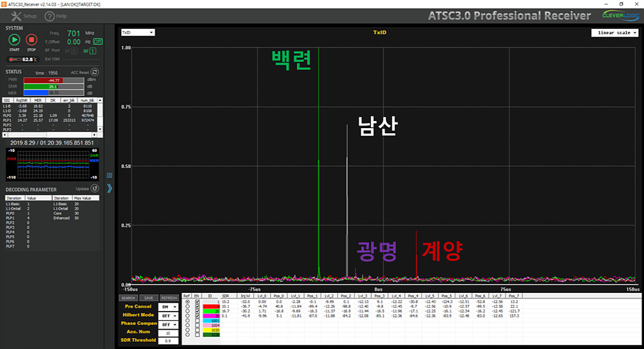Screen dimensions: 644x349
Task: Enable the EN checkbox for ID 1001
Action: [198, 321]
